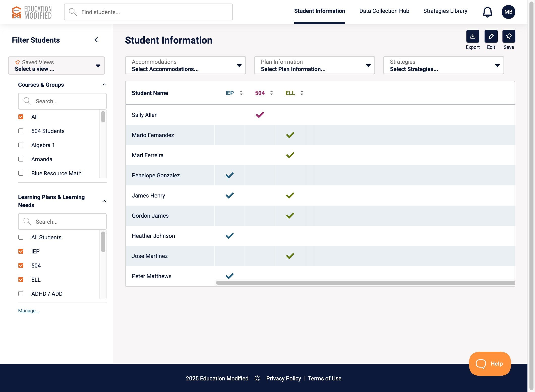
Task: Go to Strategies Library tab
Action: [445, 11]
